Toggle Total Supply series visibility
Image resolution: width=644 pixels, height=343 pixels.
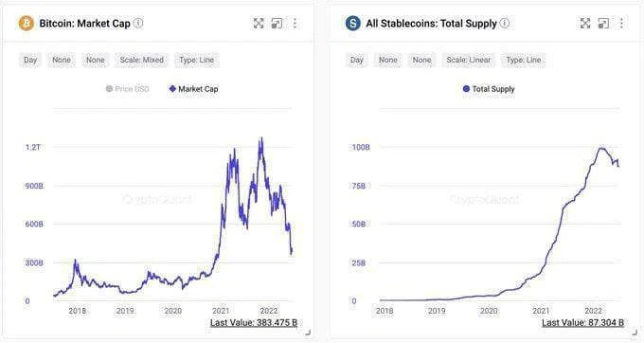tap(489, 89)
